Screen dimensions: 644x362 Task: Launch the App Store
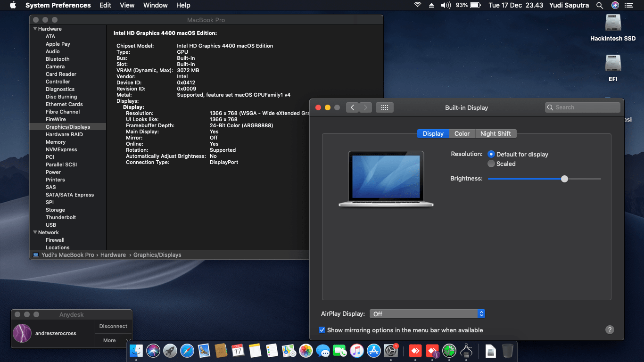[374, 351]
